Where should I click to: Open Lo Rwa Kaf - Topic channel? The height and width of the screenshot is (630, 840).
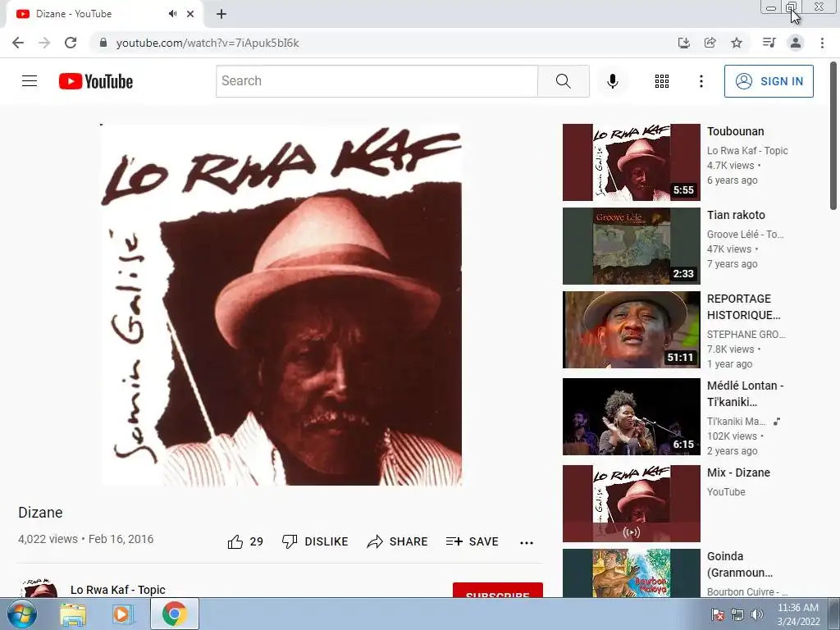pos(118,590)
